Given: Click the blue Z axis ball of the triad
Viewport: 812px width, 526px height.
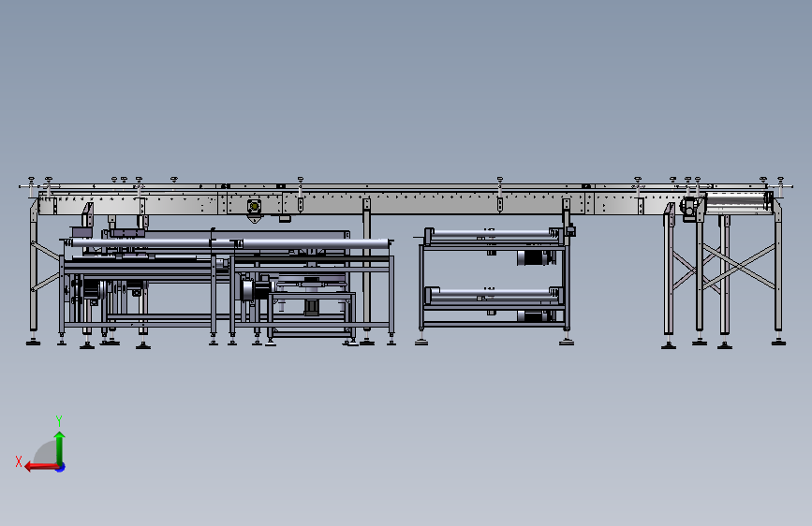Looking at the screenshot, I should point(61,467).
